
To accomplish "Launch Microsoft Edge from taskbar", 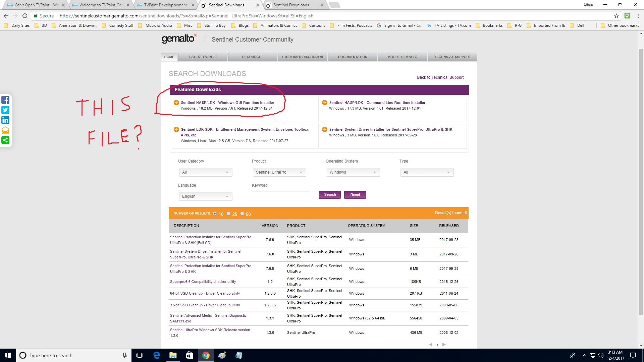I will tap(156, 355).
